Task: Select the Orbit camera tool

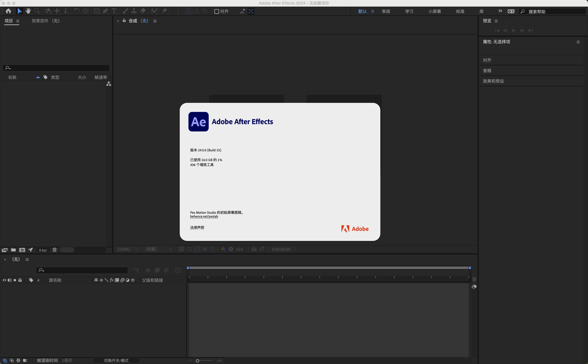Action: click(x=48, y=11)
